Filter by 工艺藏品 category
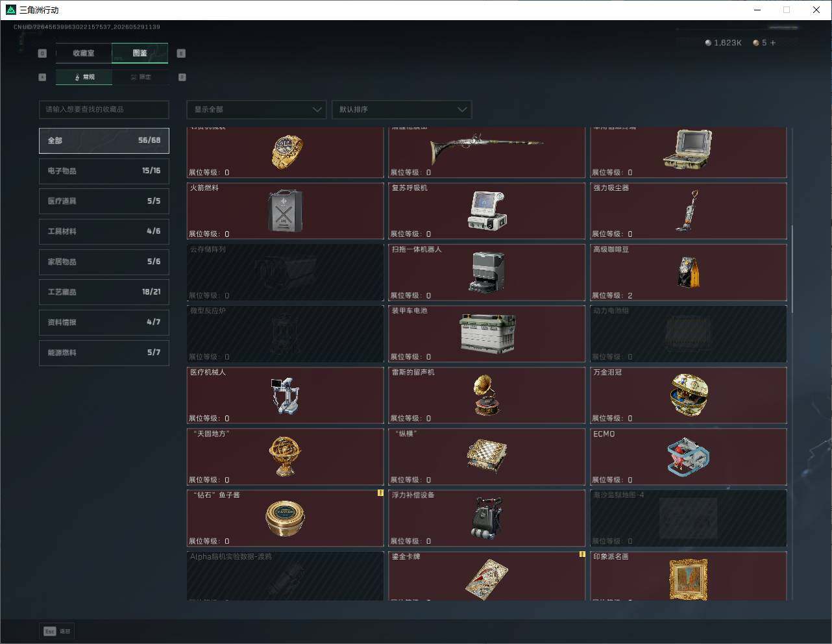The image size is (832, 644). coord(104,292)
